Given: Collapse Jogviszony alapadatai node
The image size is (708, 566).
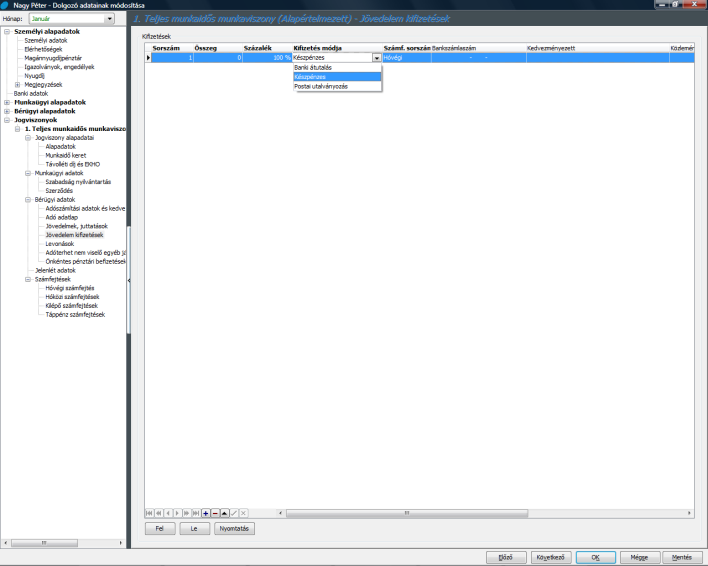Looking at the screenshot, I should [x=28, y=138].
